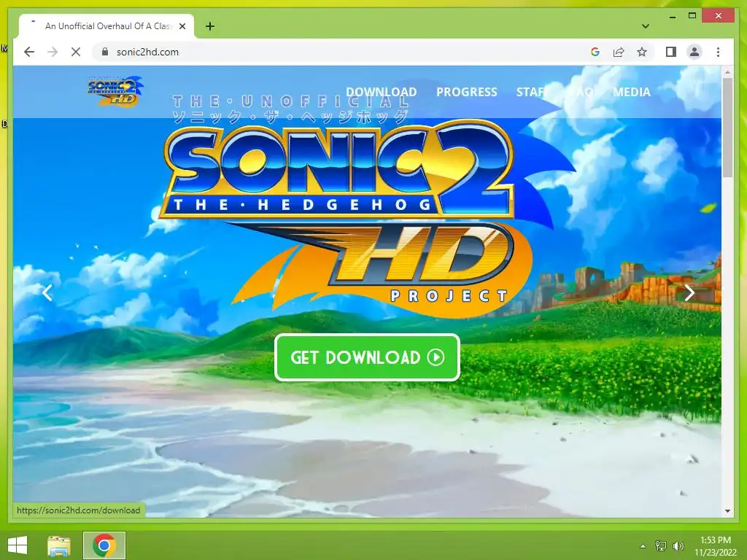The height and width of the screenshot is (560, 747).
Task: Go back to the previous page
Action: pyautogui.click(x=29, y=52)
